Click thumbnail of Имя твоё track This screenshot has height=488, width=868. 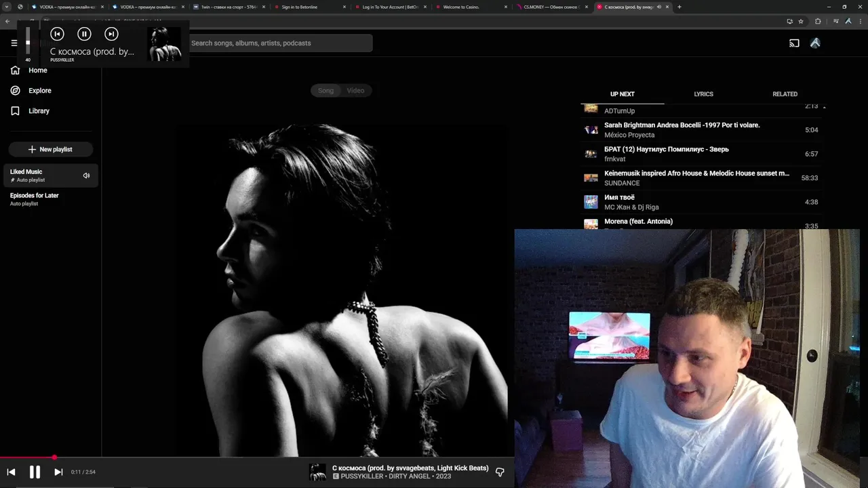click(591, 202)
